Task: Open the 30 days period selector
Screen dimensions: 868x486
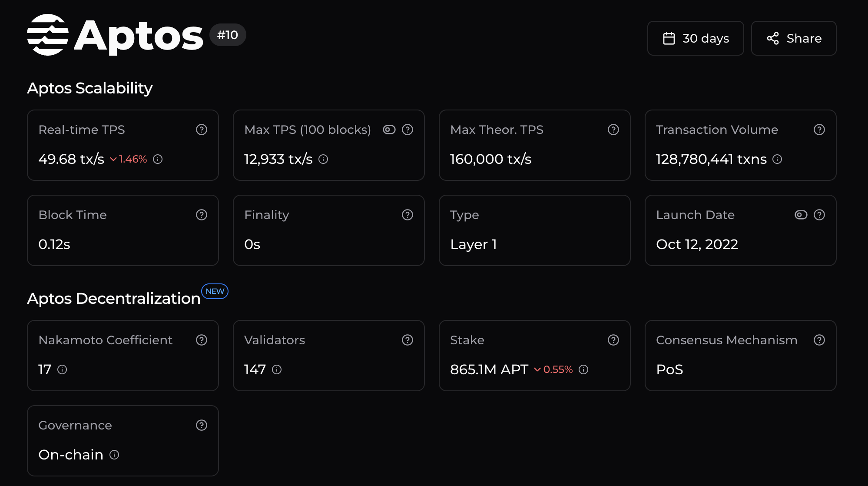Action: click(x=696, y=38)
